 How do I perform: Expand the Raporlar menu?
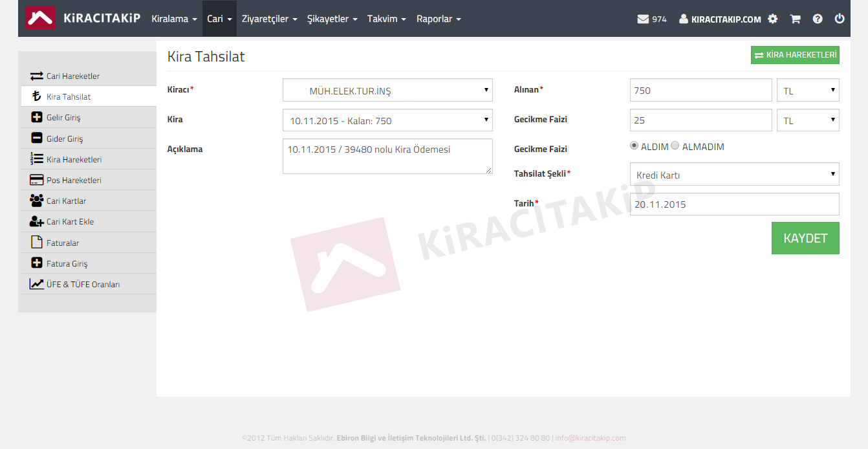(439, 19)
